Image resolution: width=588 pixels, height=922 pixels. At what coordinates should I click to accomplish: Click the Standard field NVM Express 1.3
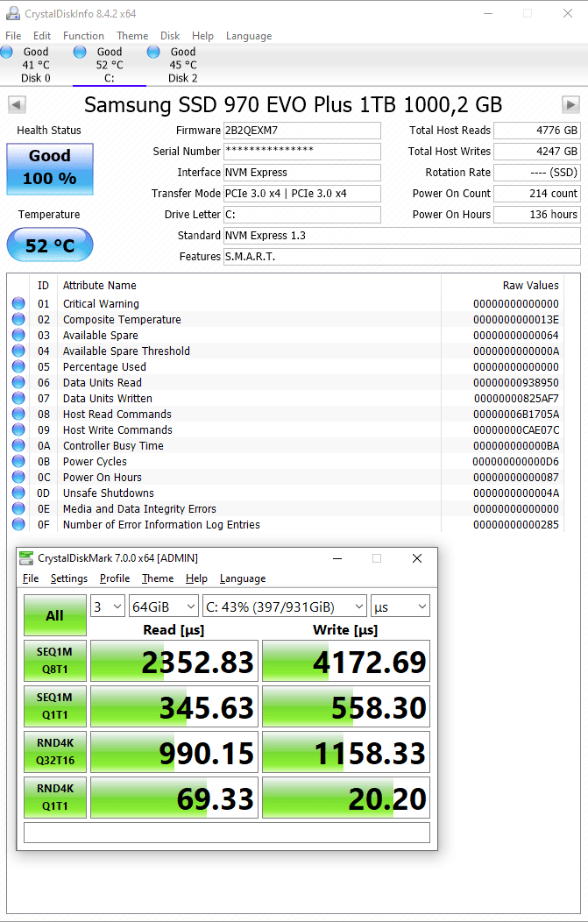[x=402, y=236]
